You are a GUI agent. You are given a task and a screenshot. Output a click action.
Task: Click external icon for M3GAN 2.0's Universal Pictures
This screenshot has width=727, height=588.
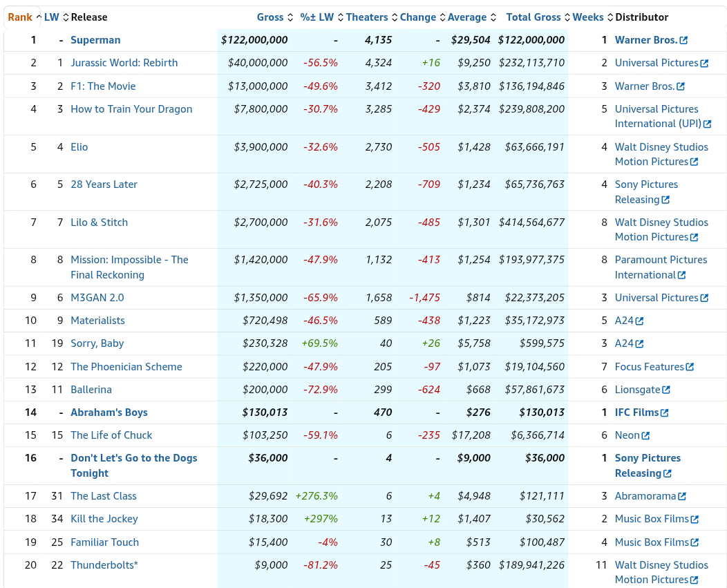(x=704, y=298)
